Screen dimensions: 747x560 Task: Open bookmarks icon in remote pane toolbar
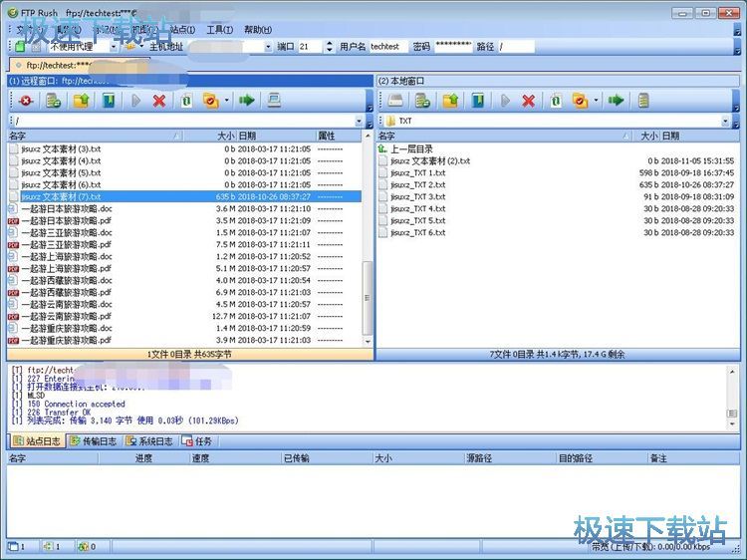coord(110,101)
